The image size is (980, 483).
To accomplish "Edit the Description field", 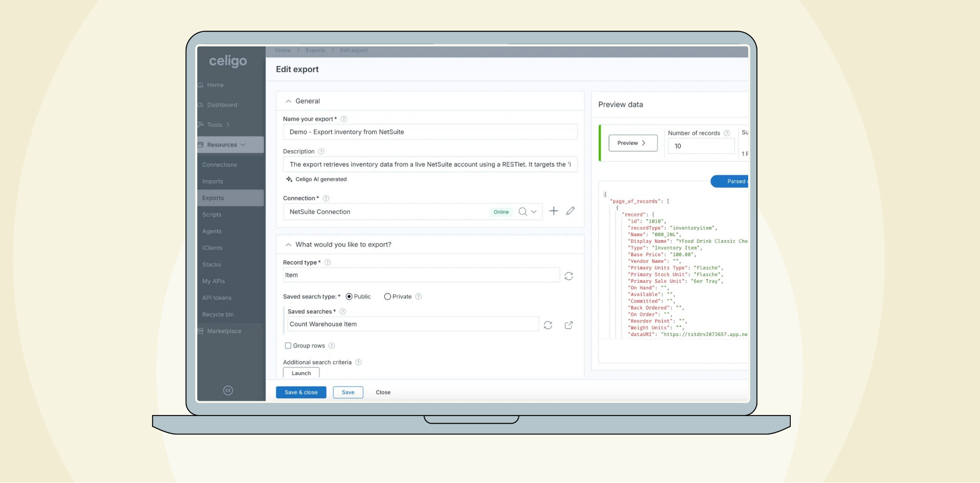I will point(430,164).
